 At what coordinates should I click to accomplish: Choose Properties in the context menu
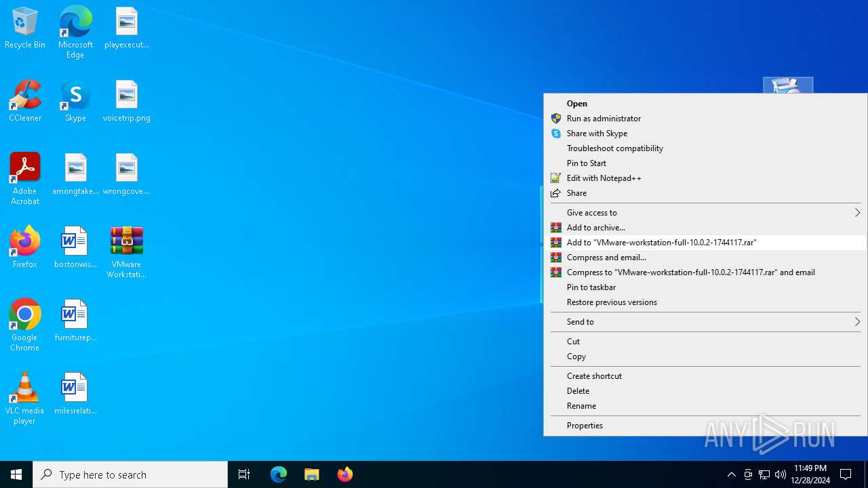[705, 426]
